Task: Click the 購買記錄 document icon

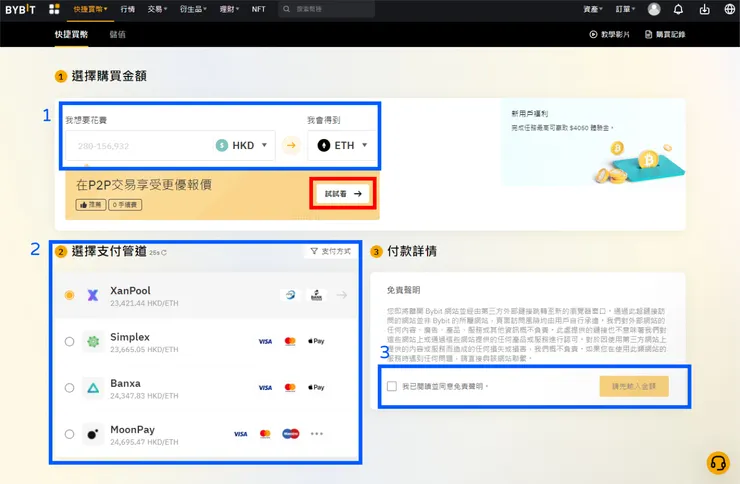Action: 648,34
